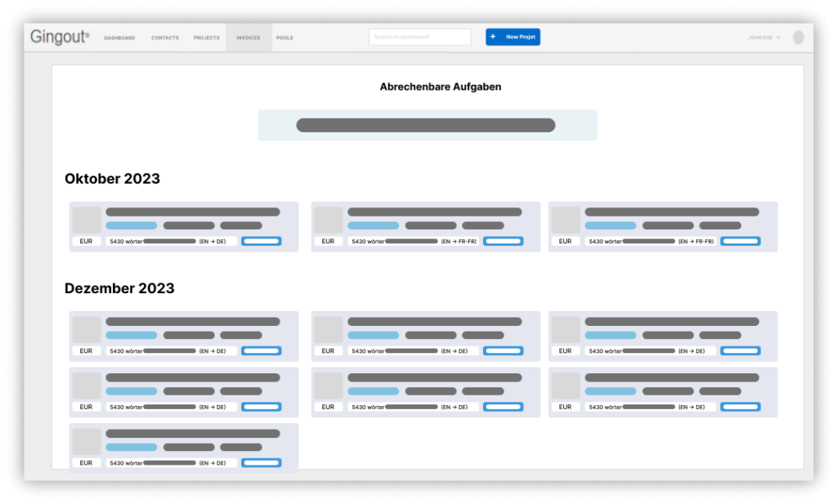Focus the Search in dashboard field
This screenshot has height=504, width=837.
(x=419, y=37)
